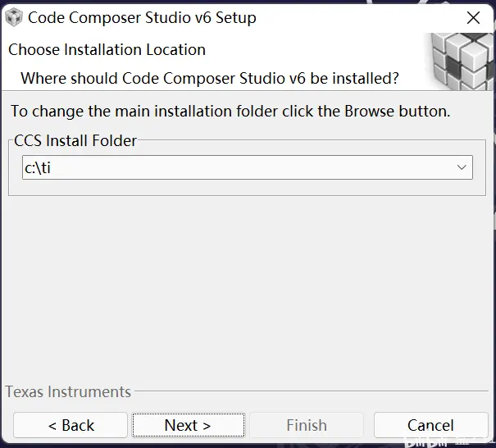Screen dimensions: 496x448
Task: Click the Choose Installation Location heading
Action: (x=107, y=50)
